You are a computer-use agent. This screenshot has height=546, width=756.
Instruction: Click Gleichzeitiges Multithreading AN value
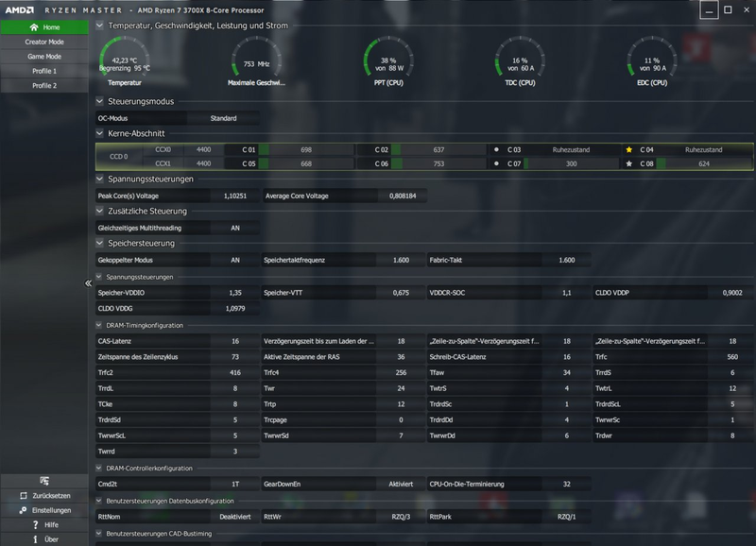point(234,228)
